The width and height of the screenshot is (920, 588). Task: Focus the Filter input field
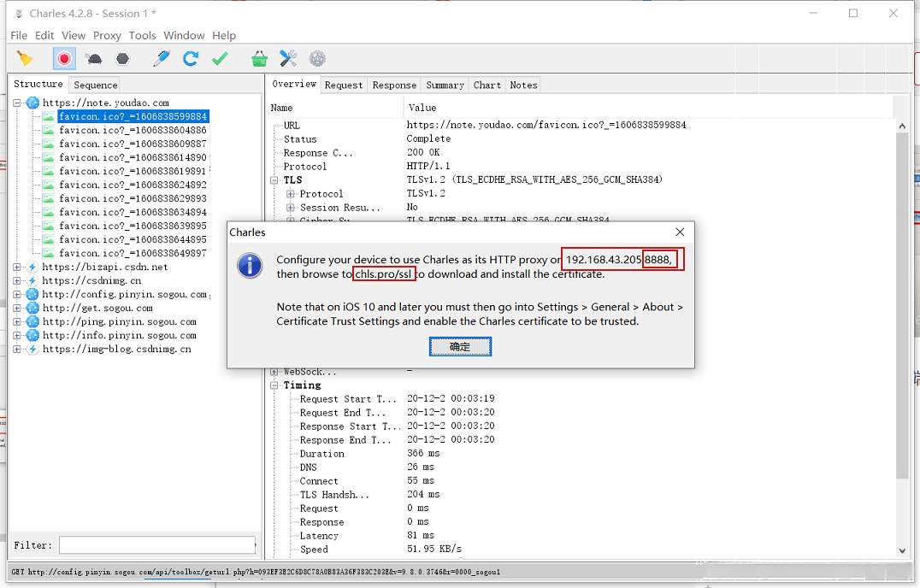[x=157, y=545]
